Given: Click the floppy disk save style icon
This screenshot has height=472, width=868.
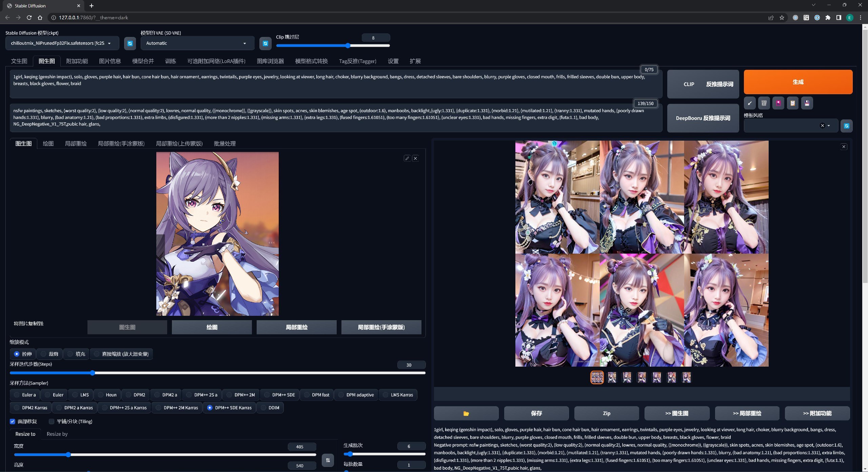Looking at the screenshot, I should pos(807,103).
